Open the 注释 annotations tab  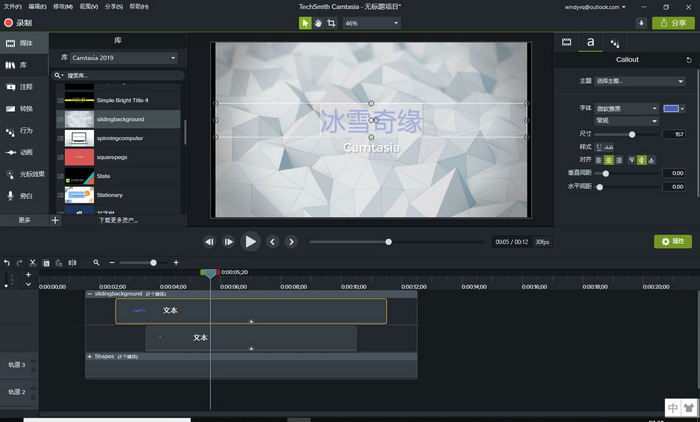(24, 87)
